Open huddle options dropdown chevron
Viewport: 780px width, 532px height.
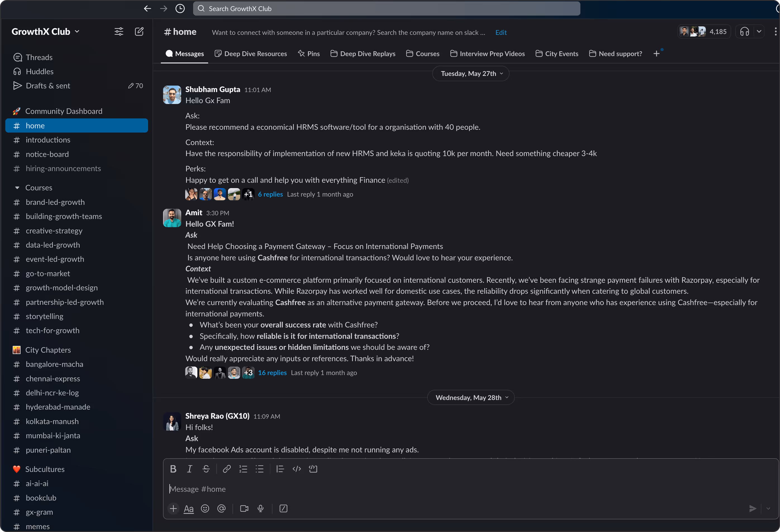pyautogui.click(x=759, y=32)
